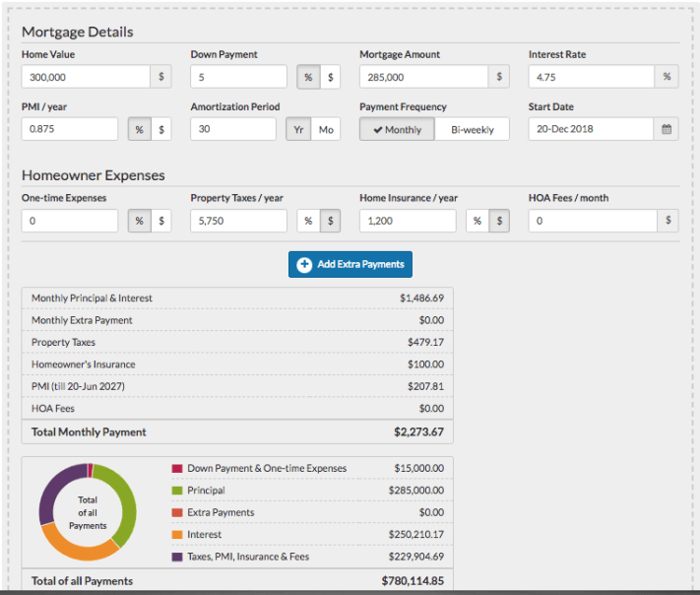Screen dimensions: 700x595
Task: Set amortization period unit to Yr
Action: (297, 129)
